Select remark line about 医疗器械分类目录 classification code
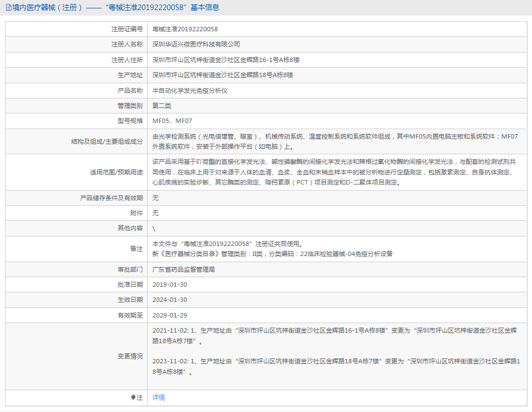532x412 pixels. [x=272, y=254]
